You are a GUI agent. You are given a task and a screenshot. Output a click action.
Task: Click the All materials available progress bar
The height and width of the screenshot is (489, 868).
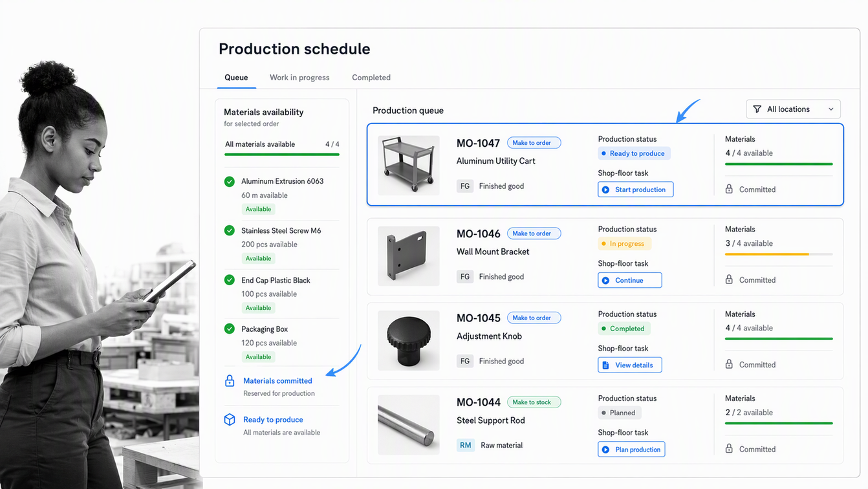tap(282, 155)
